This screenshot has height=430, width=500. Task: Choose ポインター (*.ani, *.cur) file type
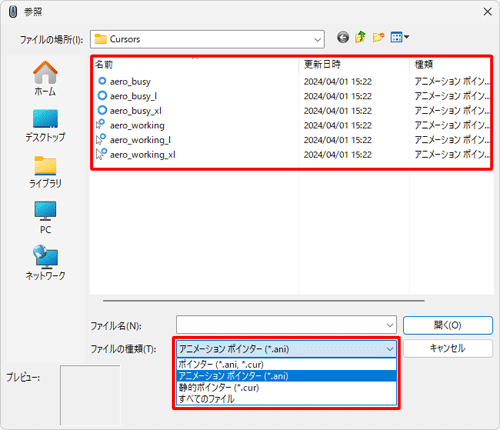[x=286, y=364]
